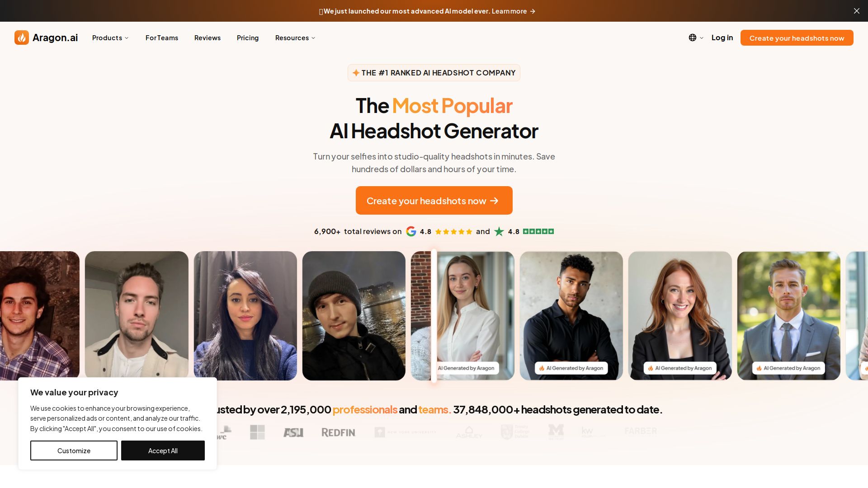Expand the Products dropdown menu

tap(110, 38)
